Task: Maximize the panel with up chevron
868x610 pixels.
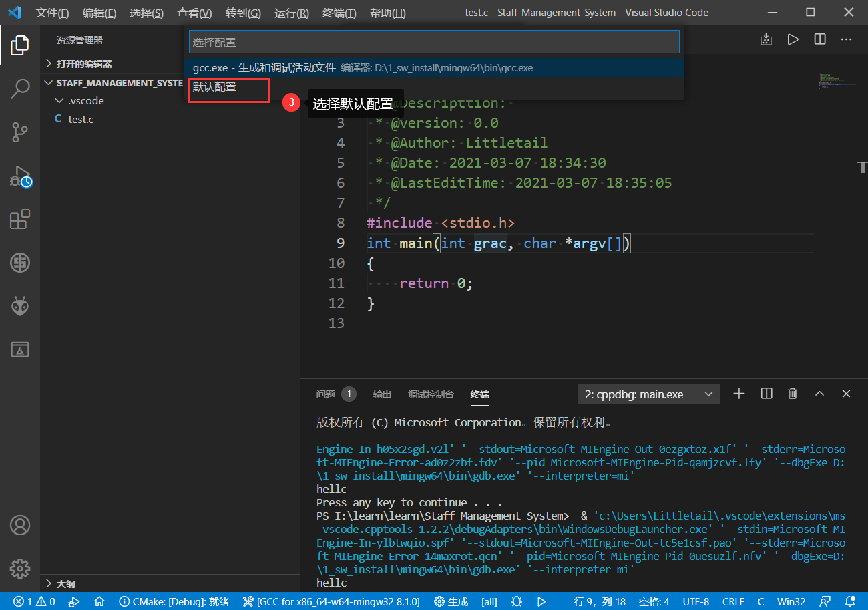Action: pos(820,394)
